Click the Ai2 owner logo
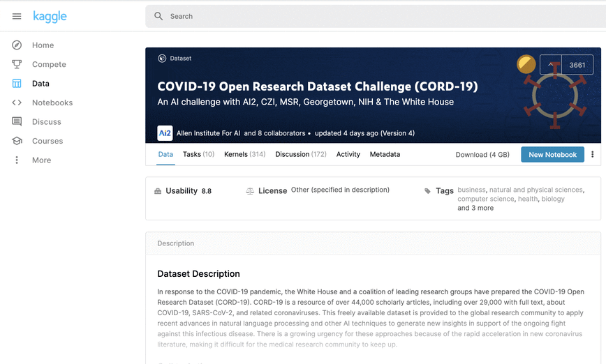The height and width of the screenshot is (364, 606). pos(165,133)
